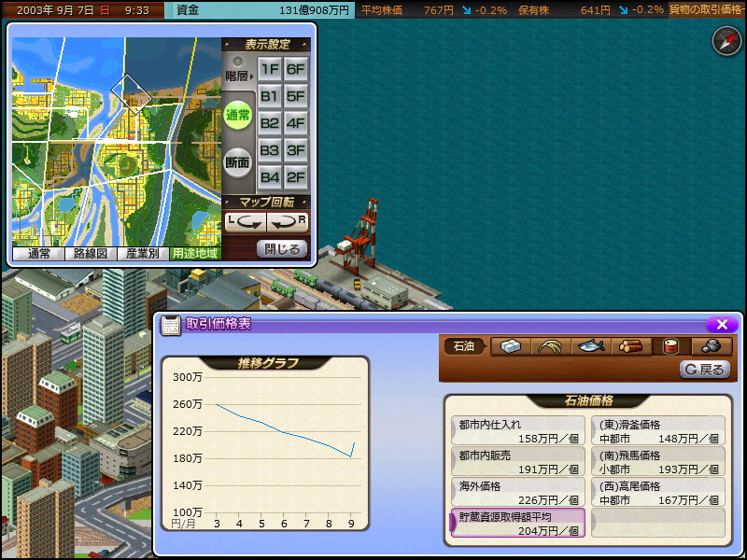
Task: Click the 石油 resource label
Action: point(463,346)
